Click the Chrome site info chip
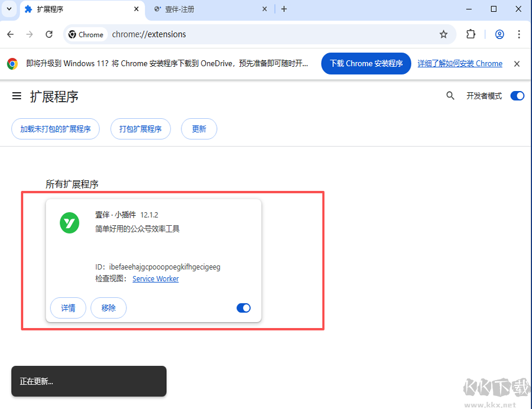This screenshot has width=532, height=409. [x=86, y=35]
